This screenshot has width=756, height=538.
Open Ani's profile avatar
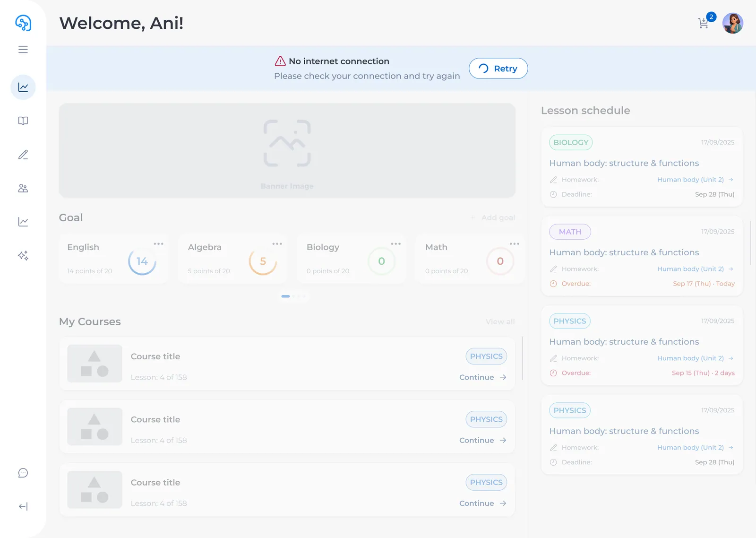tap(733, 23)
